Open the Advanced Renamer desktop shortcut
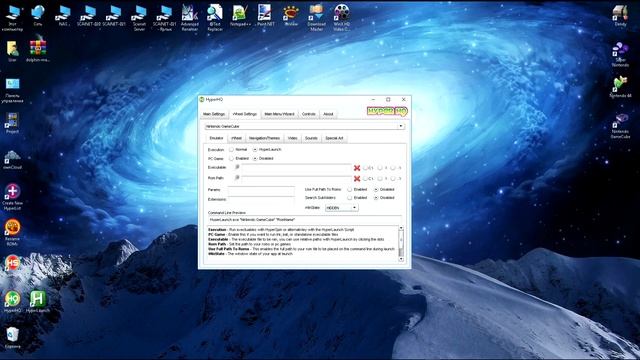Screen dimensions: 640x360 click(x=190, y=18)
